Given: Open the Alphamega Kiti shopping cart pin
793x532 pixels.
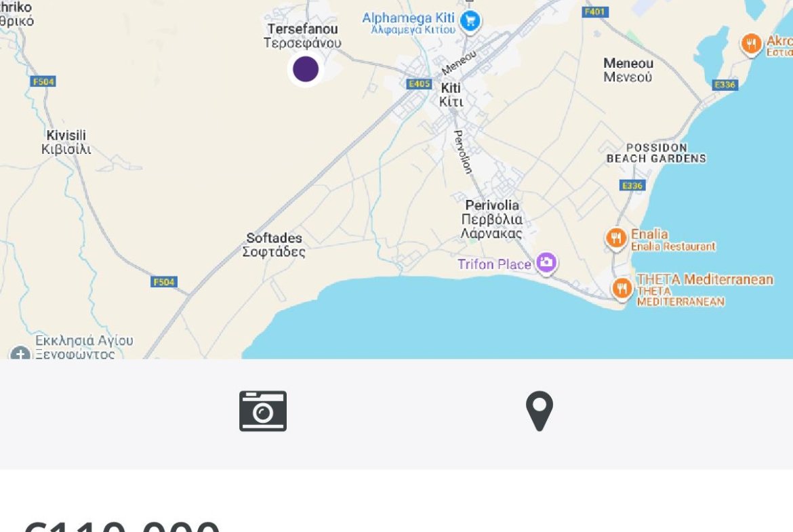Looking at the screenshot, I should [x=470, y=20].
